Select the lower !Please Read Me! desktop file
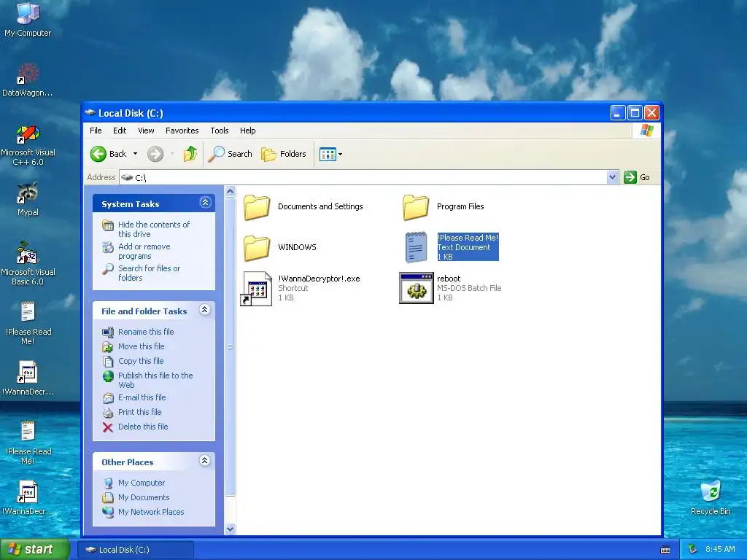Image resolution: width=747 pixels, height=560 pixels. 28,443
